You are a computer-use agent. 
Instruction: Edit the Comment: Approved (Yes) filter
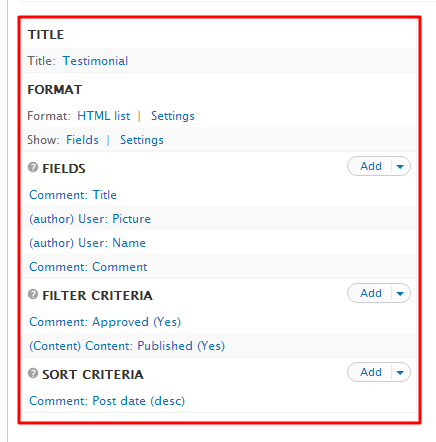[105, 322]
